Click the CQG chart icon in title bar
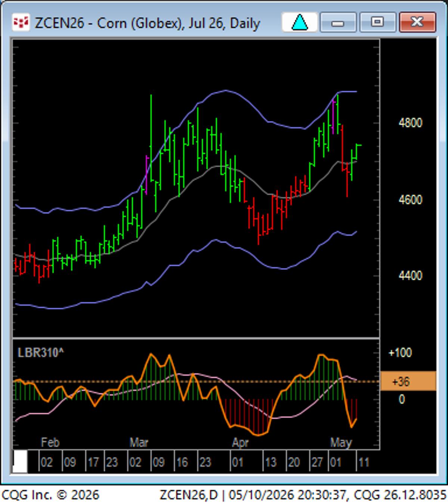This screenshot has height=504, width=448. tap(21, 22)
